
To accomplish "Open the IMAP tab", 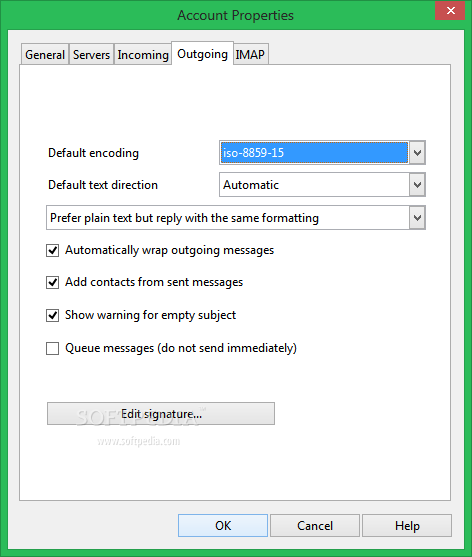I will [x=250, y=54].
